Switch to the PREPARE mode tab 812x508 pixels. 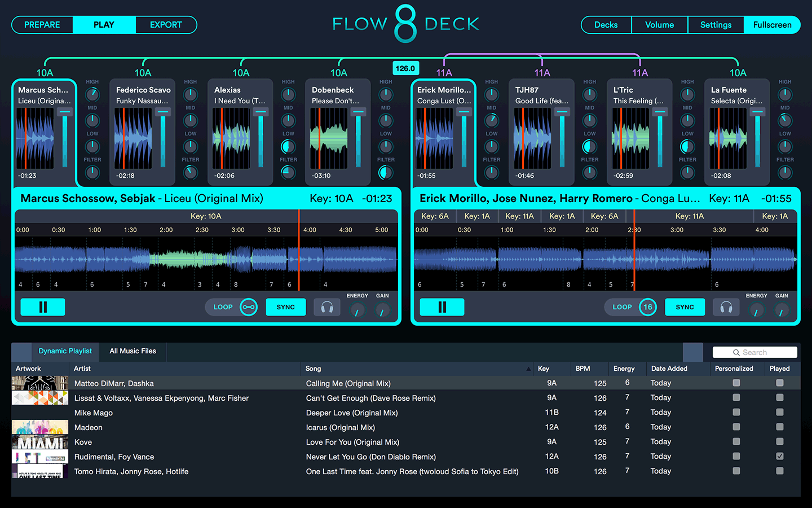pos(42,25)
